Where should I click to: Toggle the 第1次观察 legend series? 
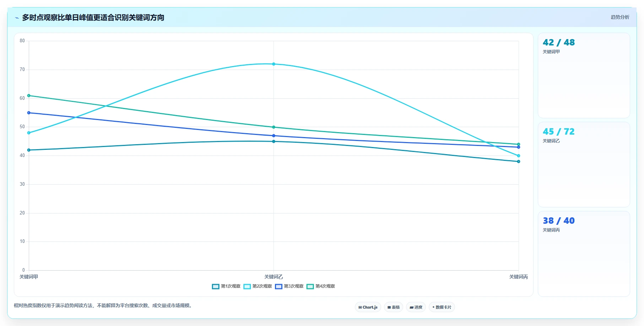point(226,286)
